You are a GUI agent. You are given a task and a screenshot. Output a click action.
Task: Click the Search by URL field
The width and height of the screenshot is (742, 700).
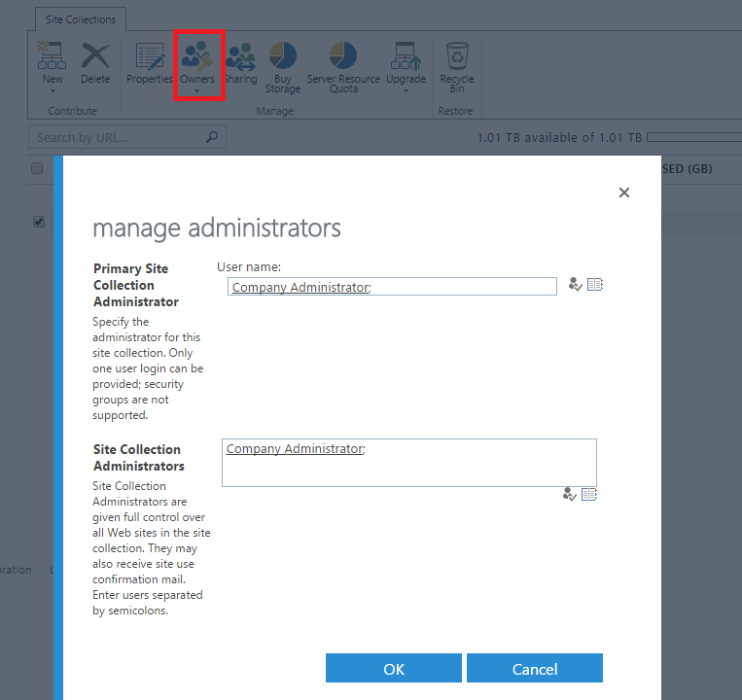coord(126,137)
